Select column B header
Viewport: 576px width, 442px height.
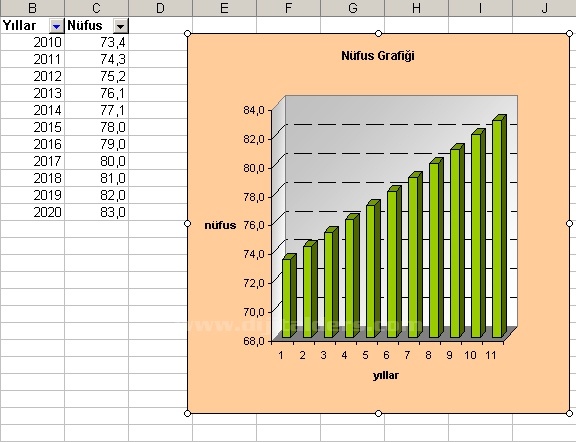pos(32,8)
